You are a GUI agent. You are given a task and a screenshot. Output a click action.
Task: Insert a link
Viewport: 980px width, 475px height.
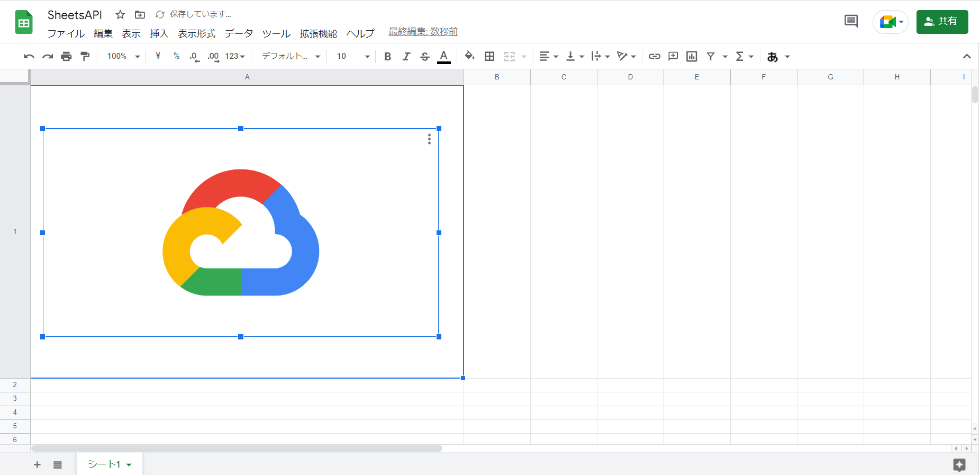click(655, 56)
